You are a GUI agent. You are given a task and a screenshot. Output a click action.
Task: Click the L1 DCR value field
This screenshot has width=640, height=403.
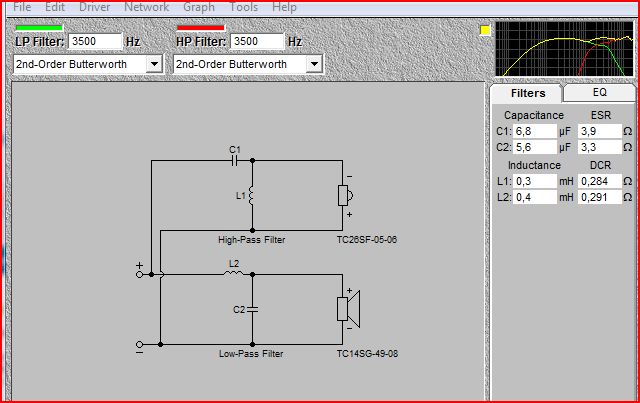pyautogui.click(x=600, y=181)
